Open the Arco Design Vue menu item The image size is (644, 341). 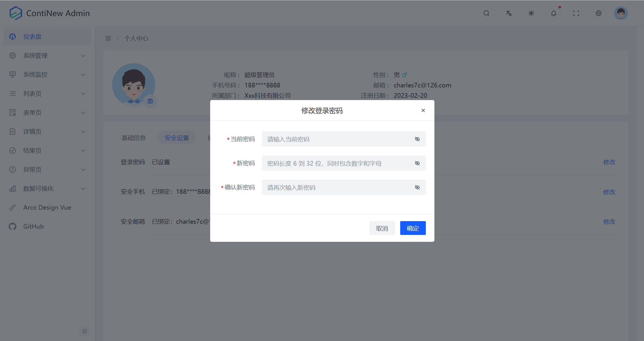click(47, 207)
